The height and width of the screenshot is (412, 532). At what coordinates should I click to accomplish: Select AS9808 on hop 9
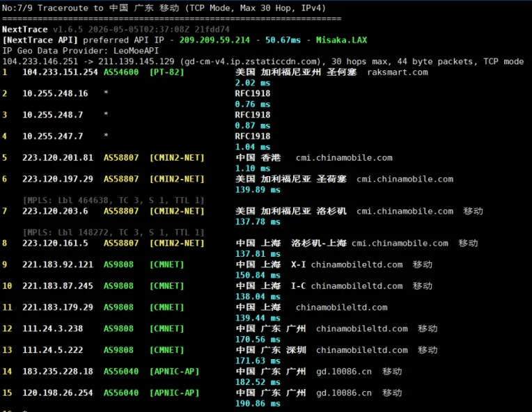[118, 264]
